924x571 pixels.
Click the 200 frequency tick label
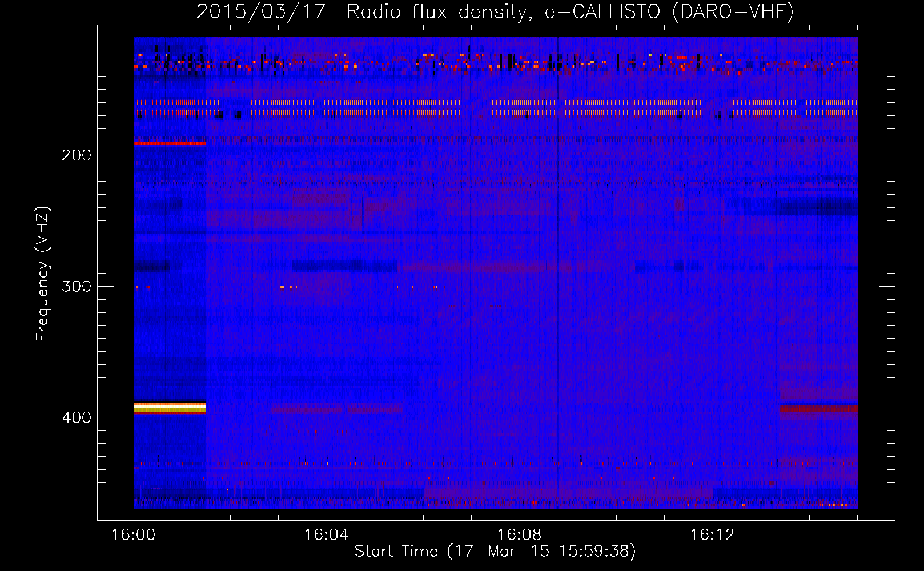77,155
